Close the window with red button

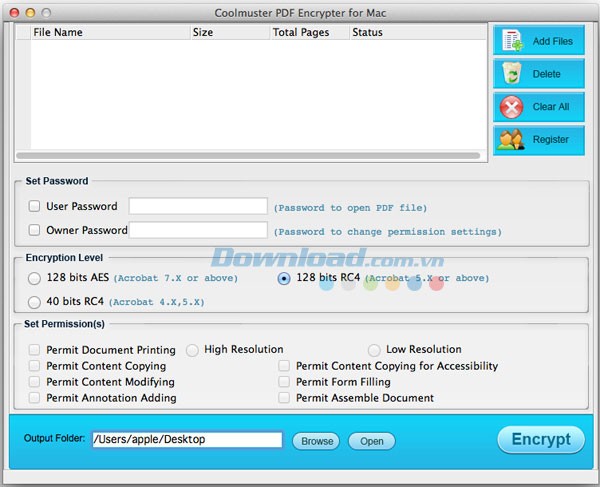coord(15,13)
